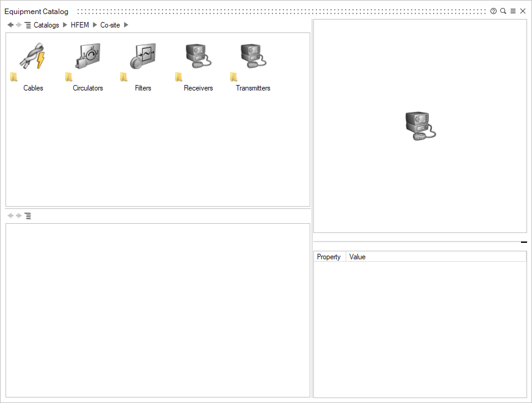Screen dimensions: 532x403
Task: Click the help question mark icon
Action: coord(494,11)
